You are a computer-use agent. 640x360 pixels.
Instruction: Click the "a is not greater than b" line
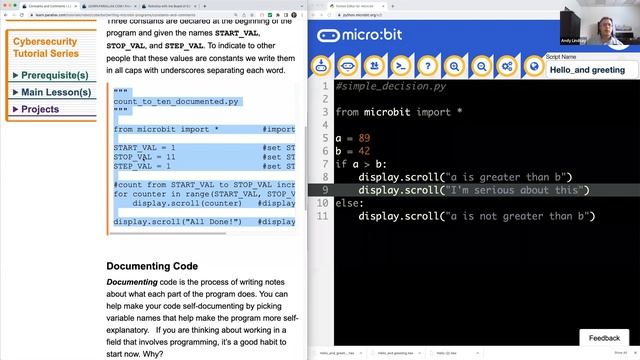[x=477, y=216]
